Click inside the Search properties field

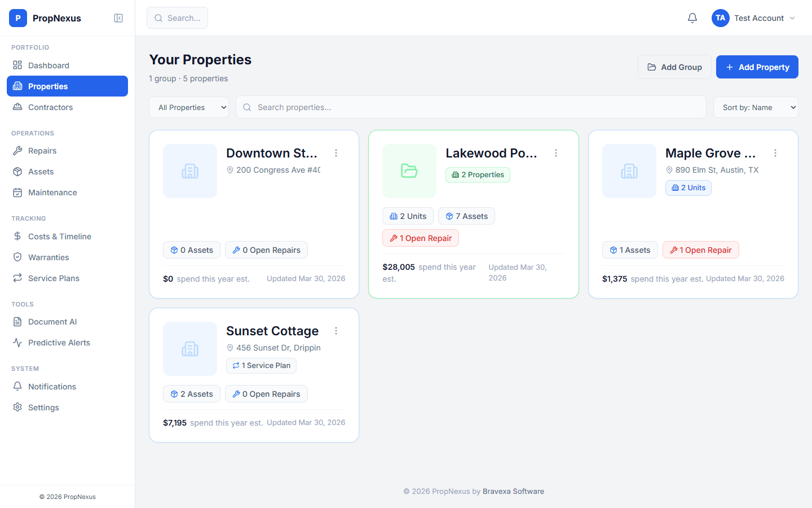tap(471, 107)
